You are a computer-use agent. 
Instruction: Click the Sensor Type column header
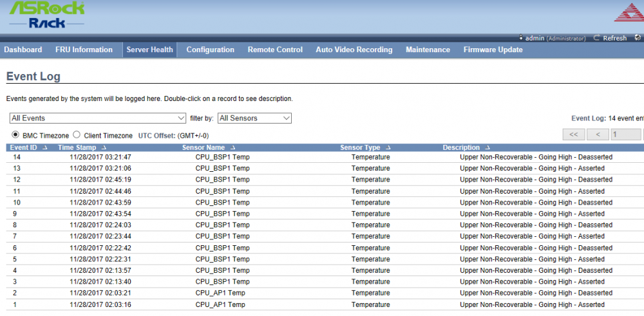[x=360, y=148]
